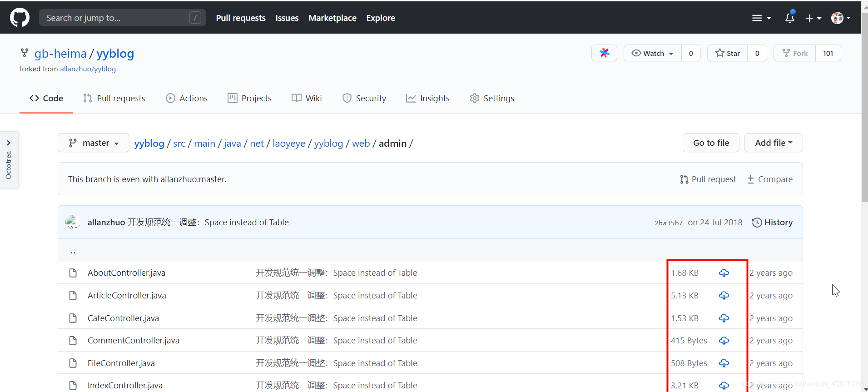Image resolution: width=868 pixels, height=392 pixels.
Task: Focus the Search or jump to field
Action: click(123, 18)
